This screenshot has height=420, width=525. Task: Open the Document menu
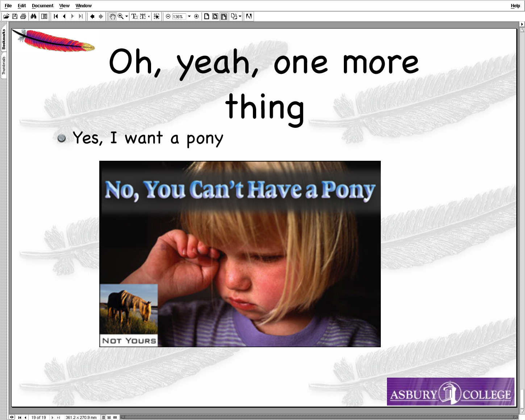tap(42, 6)
